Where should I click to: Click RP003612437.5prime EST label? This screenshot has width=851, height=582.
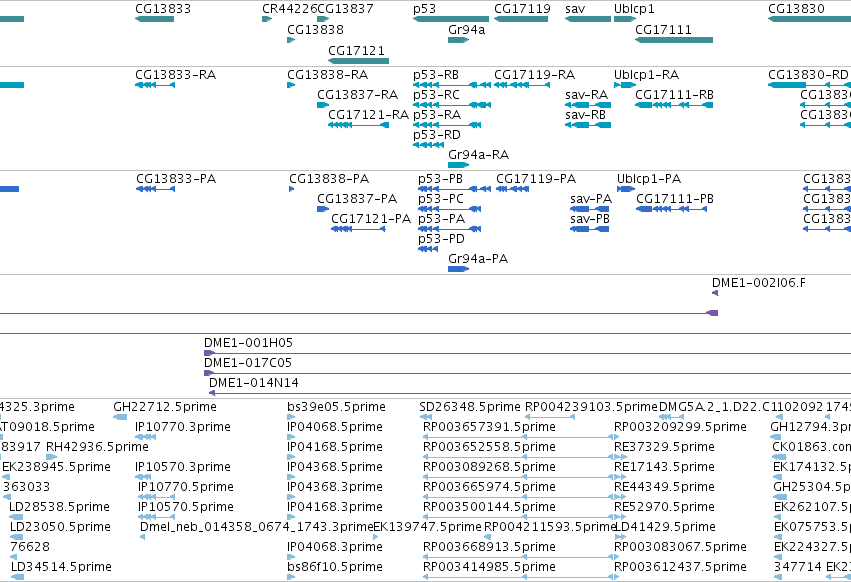point(681,567)
